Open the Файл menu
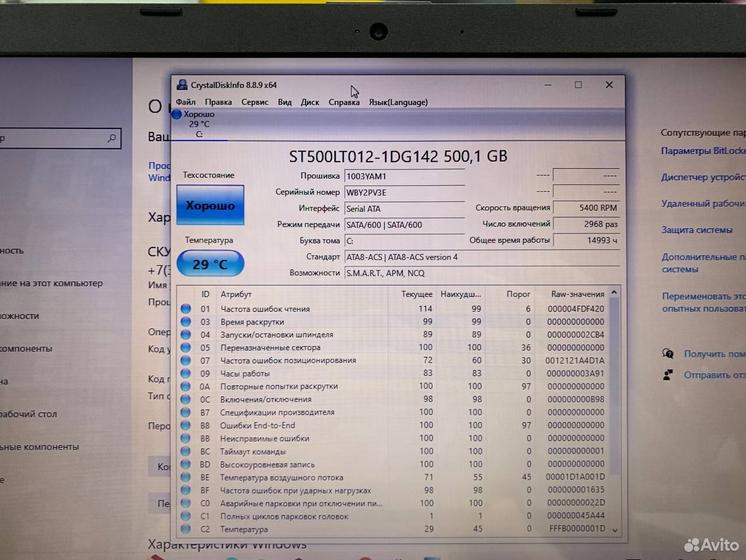 186,102
